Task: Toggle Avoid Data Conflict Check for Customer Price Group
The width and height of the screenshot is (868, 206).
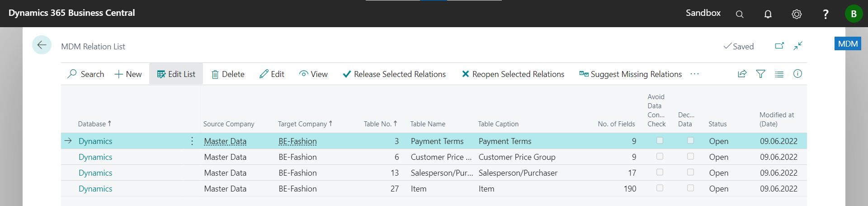Action: click(x=660, y=156)
